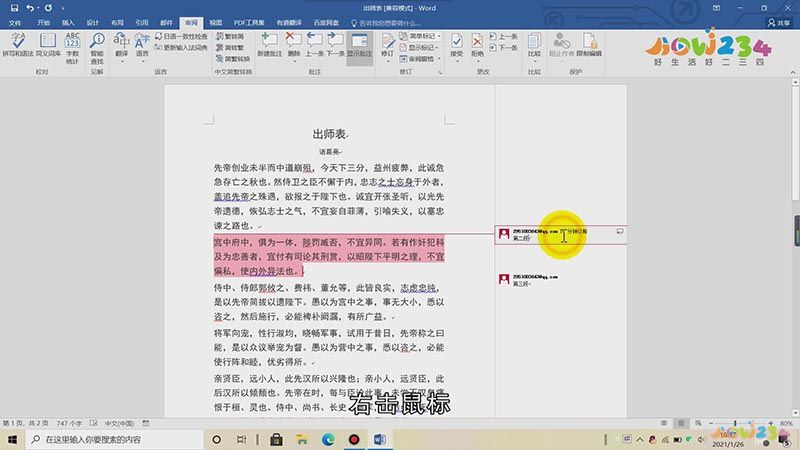Switch to Home (开始) tab
Image resolution: width=800 pixels, height=450 pixels.
[x=43, y=23]
